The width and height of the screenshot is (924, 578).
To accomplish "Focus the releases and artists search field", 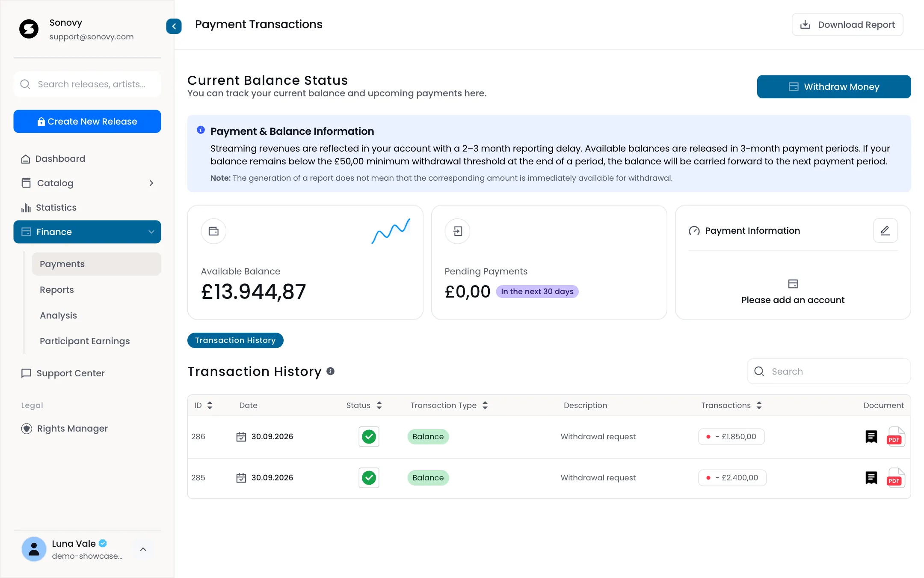I will click(87, 84).
